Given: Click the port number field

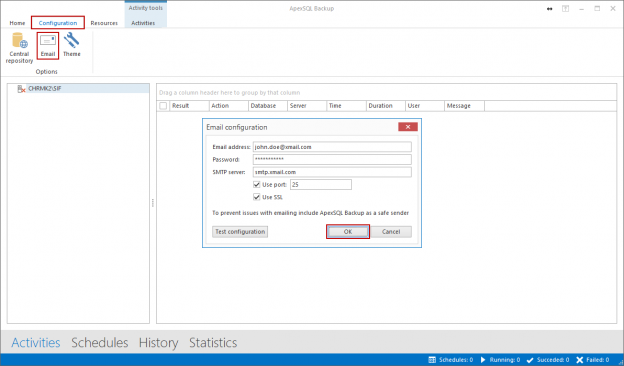Looking at the screenshot, I should click(321, 185).
